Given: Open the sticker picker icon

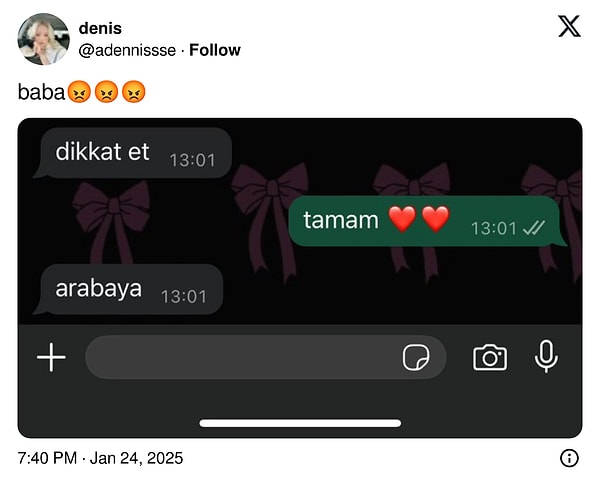Looking at the screenshot, I should [x=416, y=357].
